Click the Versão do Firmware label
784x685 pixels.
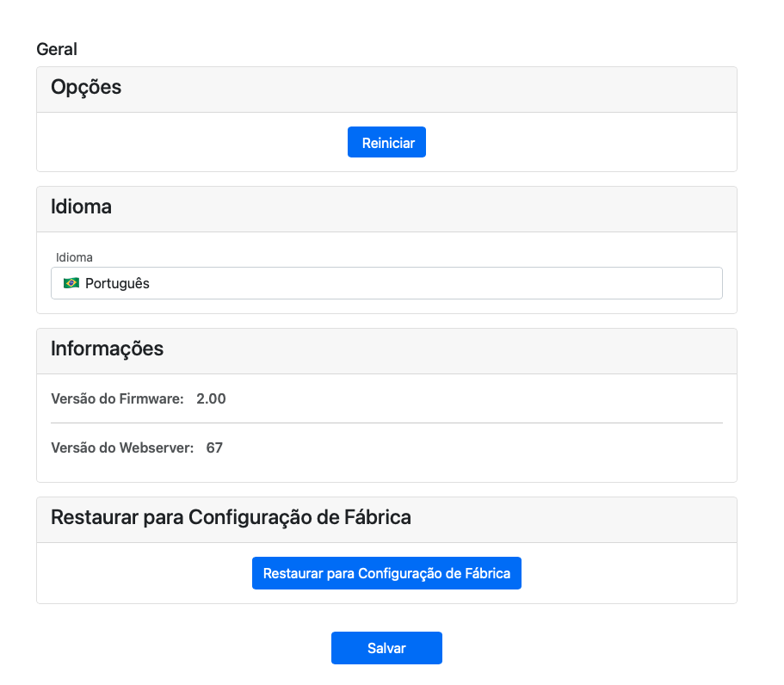pos(117,398)
